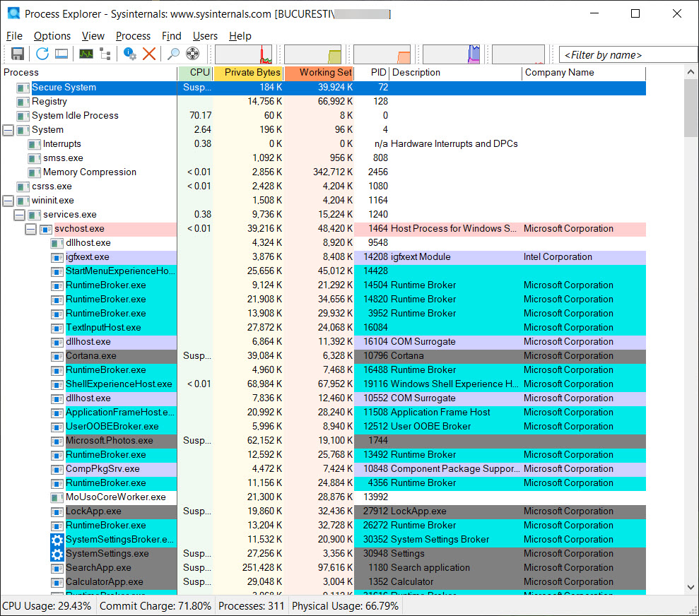Click the StartMenuExperienceHost process icon
The width and height of the screenshot is (699, 616).
pos(57,272)
